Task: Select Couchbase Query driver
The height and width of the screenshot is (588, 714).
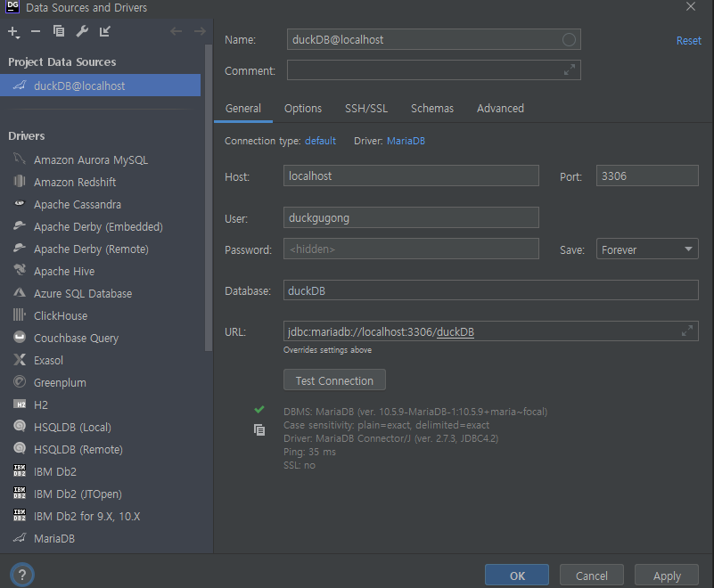Action: (102, 339)
